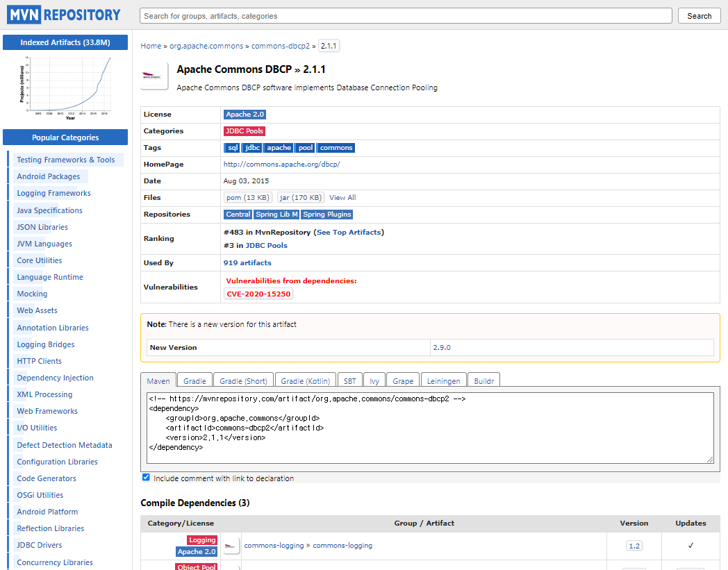Open the Spring Plugins repository badge

tap(327, 214)
